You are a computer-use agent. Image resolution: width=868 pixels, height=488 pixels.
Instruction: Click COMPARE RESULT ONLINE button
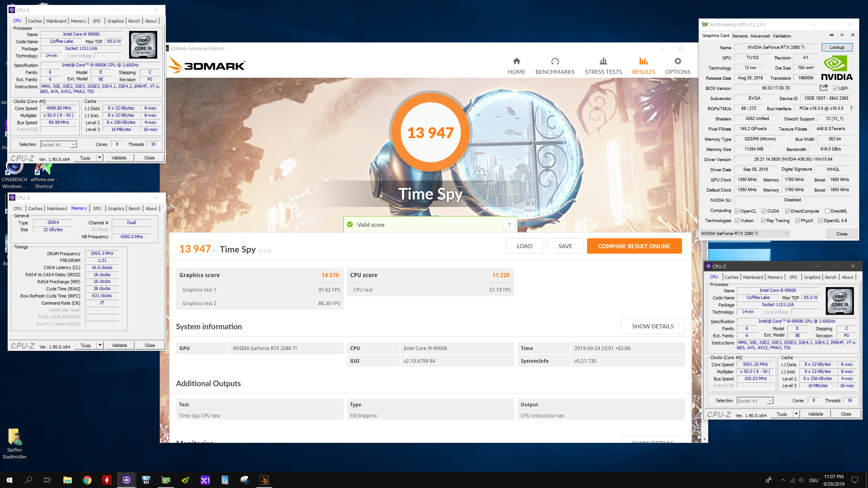click(x=634, y=246)
